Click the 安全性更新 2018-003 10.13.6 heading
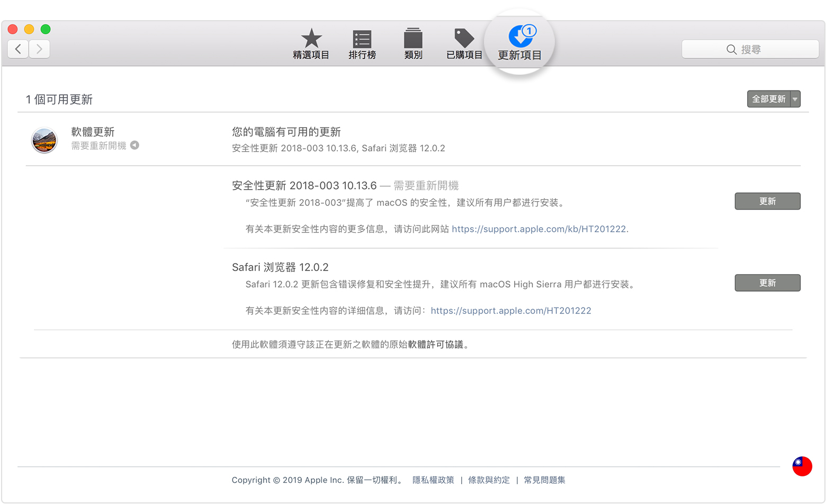This screenshot has height=504, width=826. tap(304, 185)
